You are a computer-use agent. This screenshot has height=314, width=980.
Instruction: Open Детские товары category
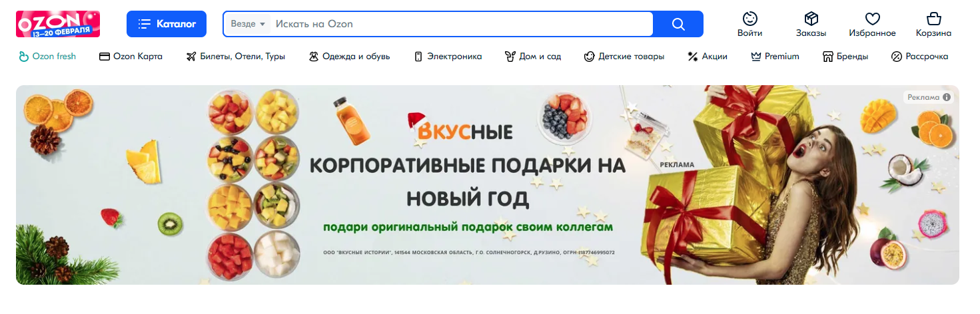pyautogui.click(x=624, y=57)
